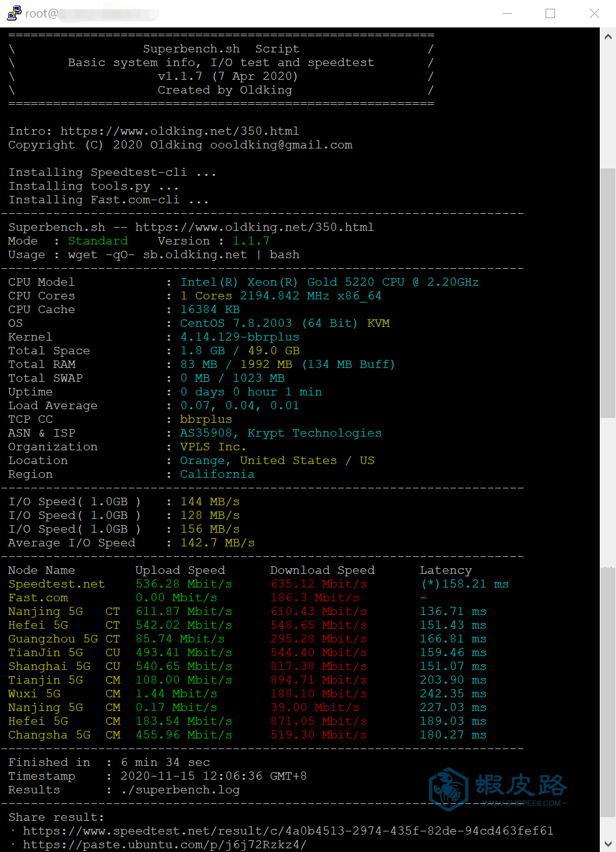Click the 'CentOS 7.8.2003 (64 Bit)' OS value

(269, 323)
